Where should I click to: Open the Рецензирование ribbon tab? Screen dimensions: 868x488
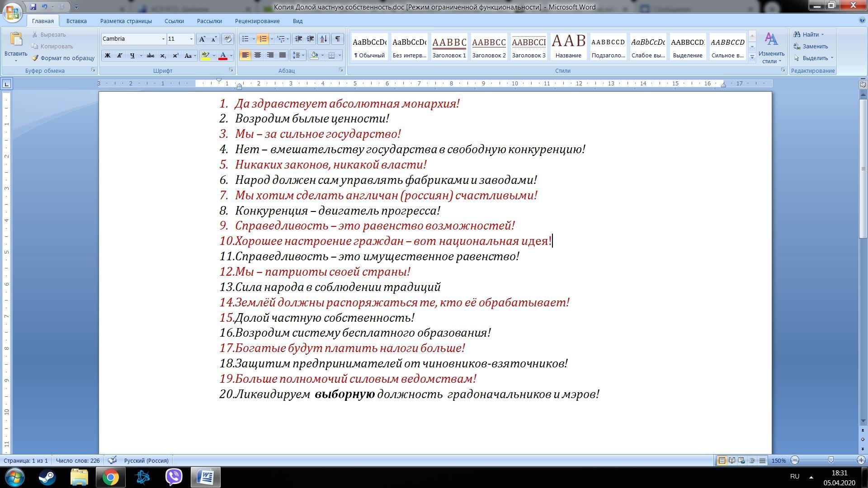coord(257,21)
